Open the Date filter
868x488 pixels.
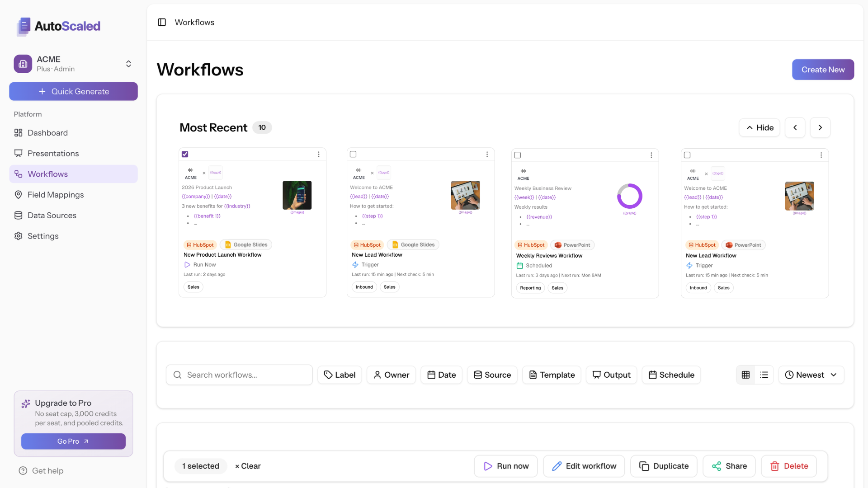[441, 375]
